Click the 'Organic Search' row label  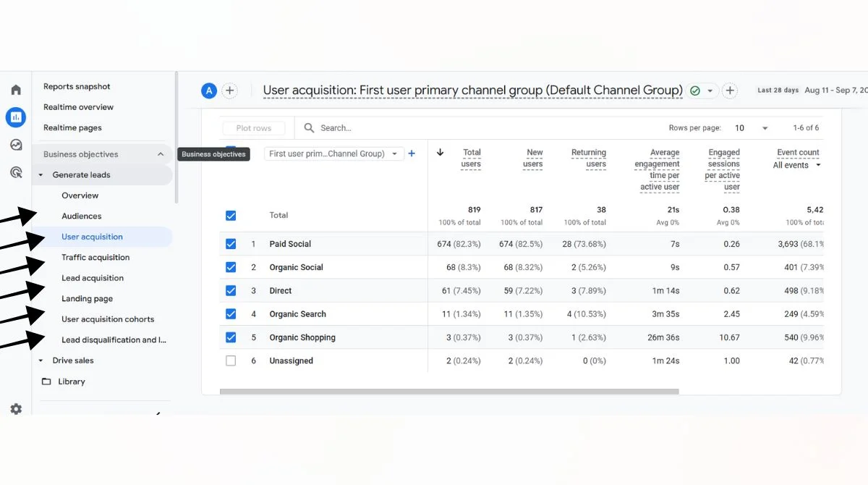tap(297, 314)
